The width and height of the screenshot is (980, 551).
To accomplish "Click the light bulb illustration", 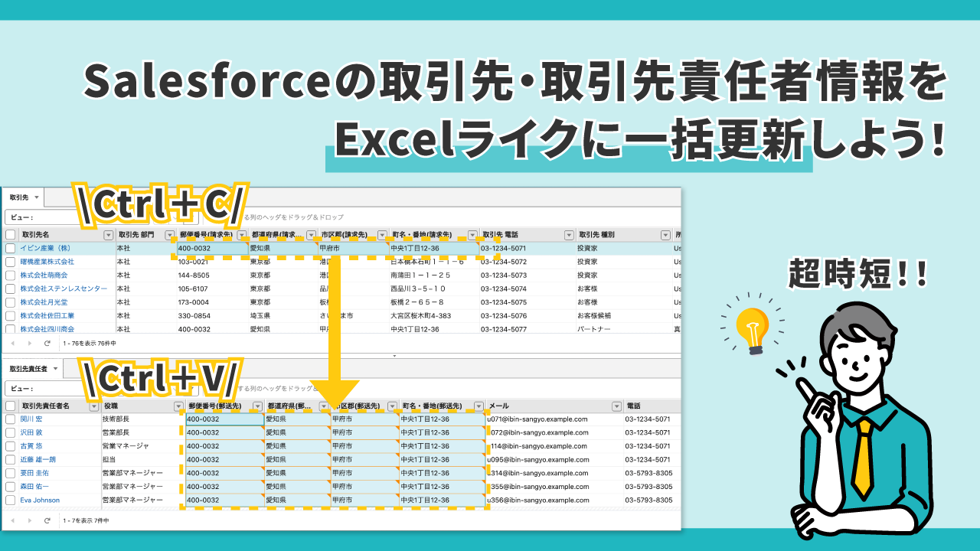I will [751, 329].
